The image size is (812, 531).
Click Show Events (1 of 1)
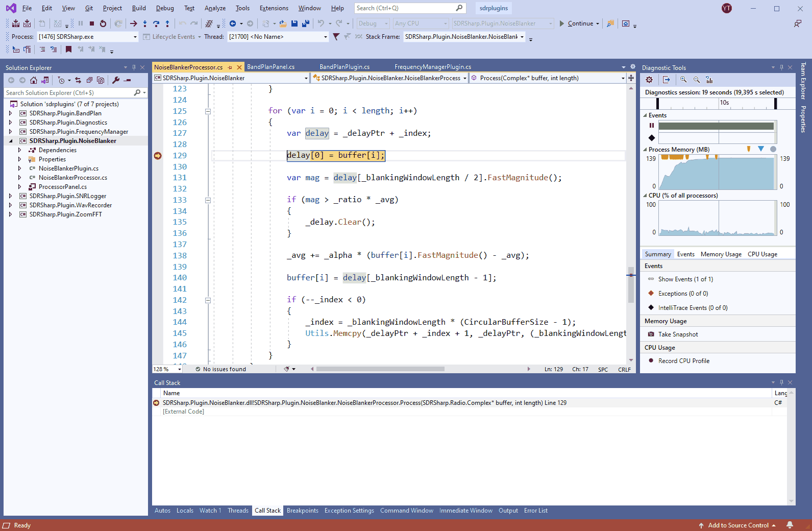685,279
